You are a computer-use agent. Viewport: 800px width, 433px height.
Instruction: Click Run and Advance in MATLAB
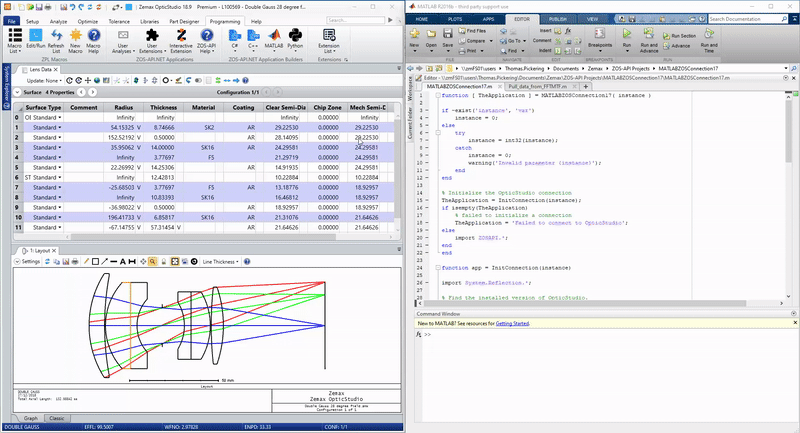click(x=649, y=40)
